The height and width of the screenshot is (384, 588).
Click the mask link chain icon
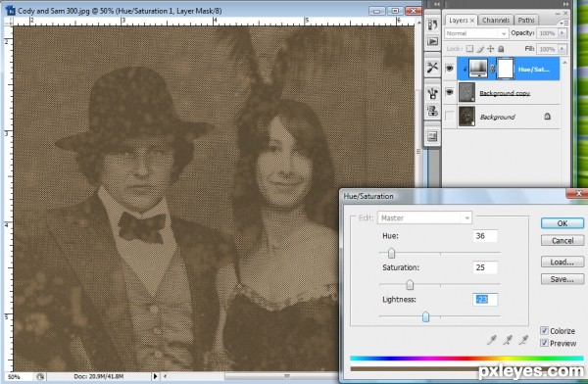point(492,69)
